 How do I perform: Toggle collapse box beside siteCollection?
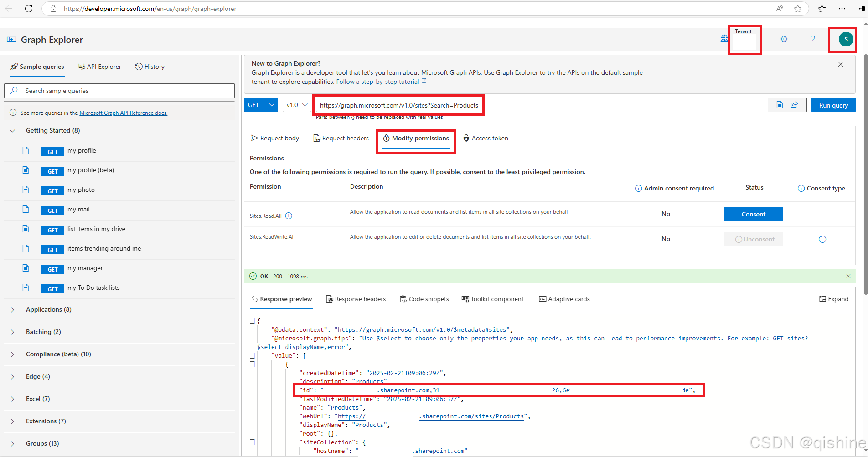tap(252, 442)
